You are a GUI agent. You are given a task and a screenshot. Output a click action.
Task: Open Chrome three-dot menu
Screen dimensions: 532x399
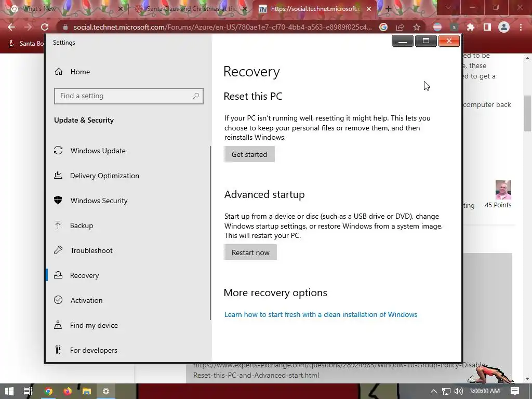tap(521, 27)
